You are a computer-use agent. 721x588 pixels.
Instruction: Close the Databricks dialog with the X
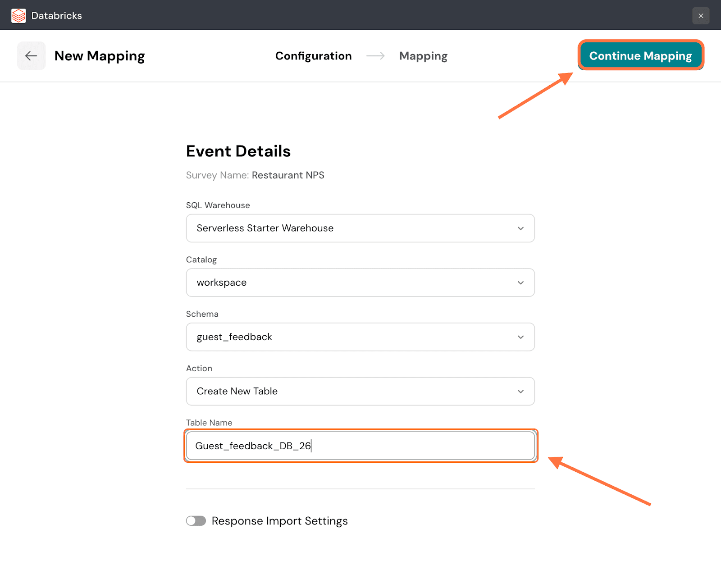[x=701, y=16]
